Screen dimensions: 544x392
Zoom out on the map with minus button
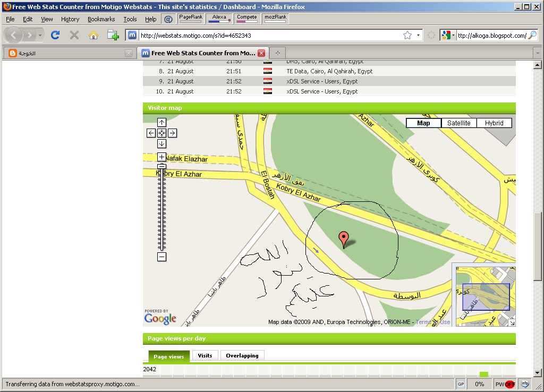click(161, 257)
